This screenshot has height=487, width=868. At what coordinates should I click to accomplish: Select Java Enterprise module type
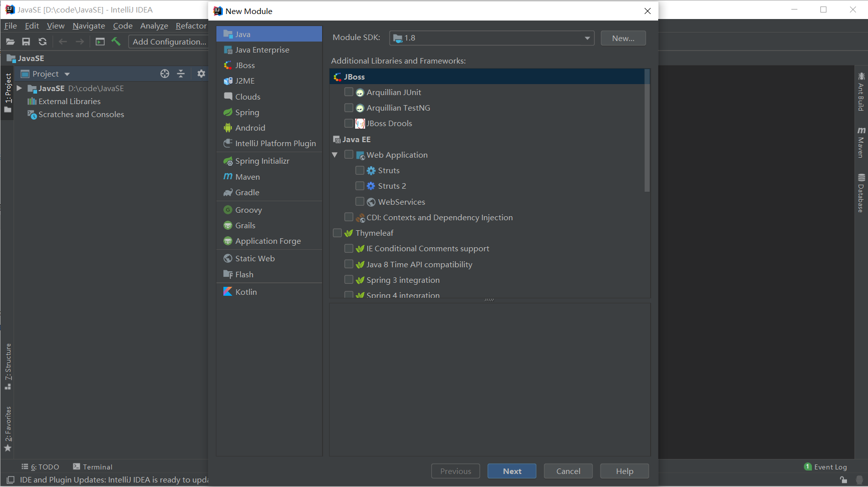coord(269,50)
